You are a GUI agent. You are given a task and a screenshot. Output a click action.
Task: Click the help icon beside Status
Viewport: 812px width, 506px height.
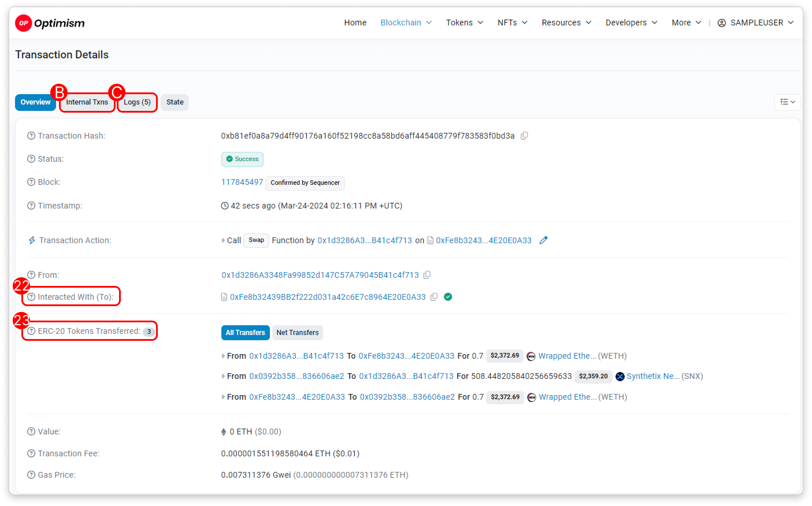click(x=31, y=159)
